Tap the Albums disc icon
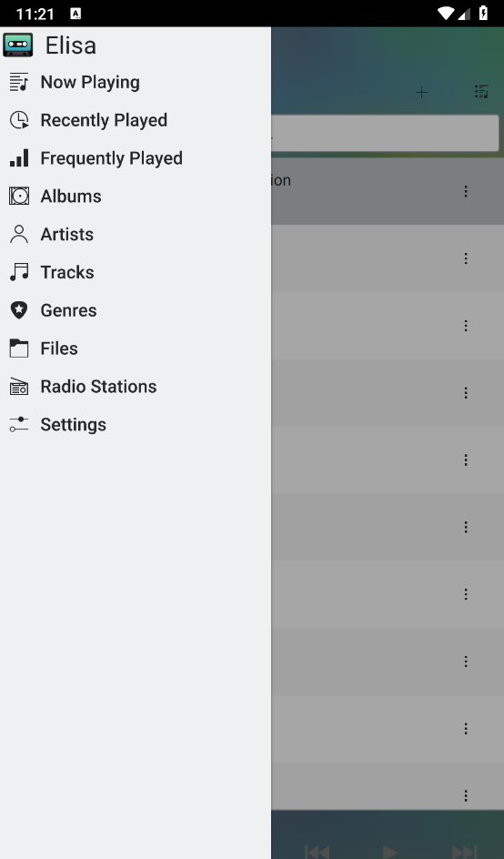Image resolution: width=504 pixels, height=859 pixels. pos(18,197)
